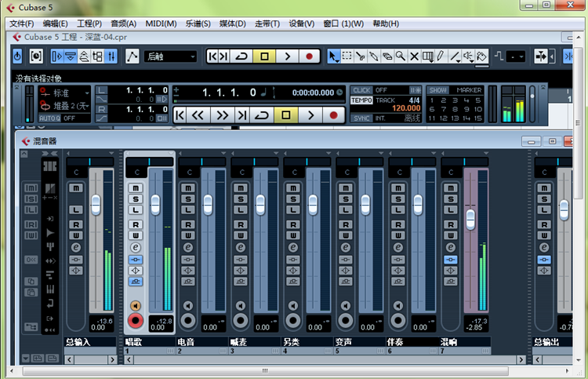Select the Mute X tool
This screenshot has height=379, width=588.
(414, 56)
